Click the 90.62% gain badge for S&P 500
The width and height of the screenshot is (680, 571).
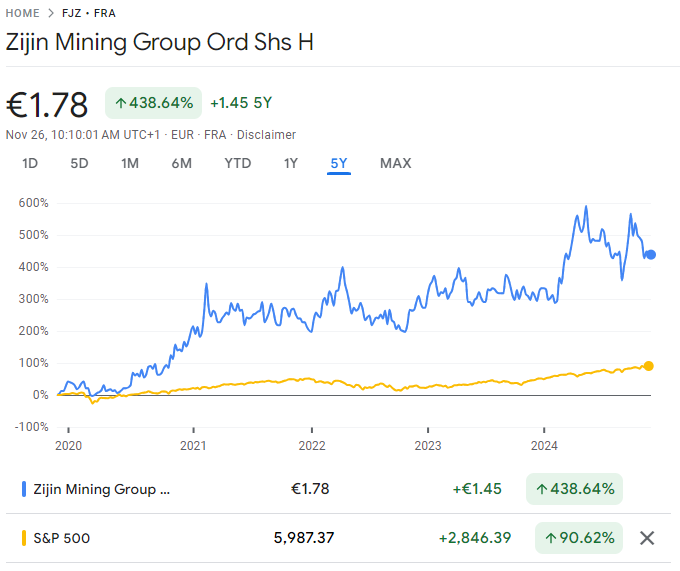579,538
